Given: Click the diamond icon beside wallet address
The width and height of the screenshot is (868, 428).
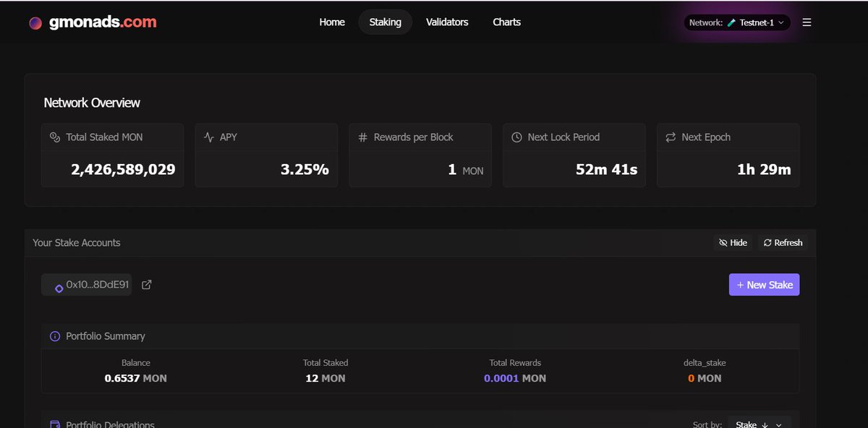Looking at the screenshot, I should pyautogui.click(x=59, y=288).
